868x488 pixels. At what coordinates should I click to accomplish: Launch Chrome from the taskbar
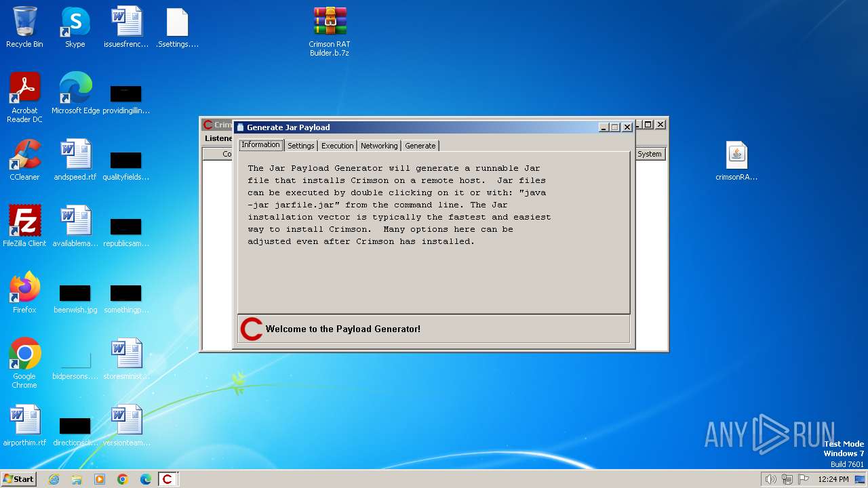click(x=123, y=479)
